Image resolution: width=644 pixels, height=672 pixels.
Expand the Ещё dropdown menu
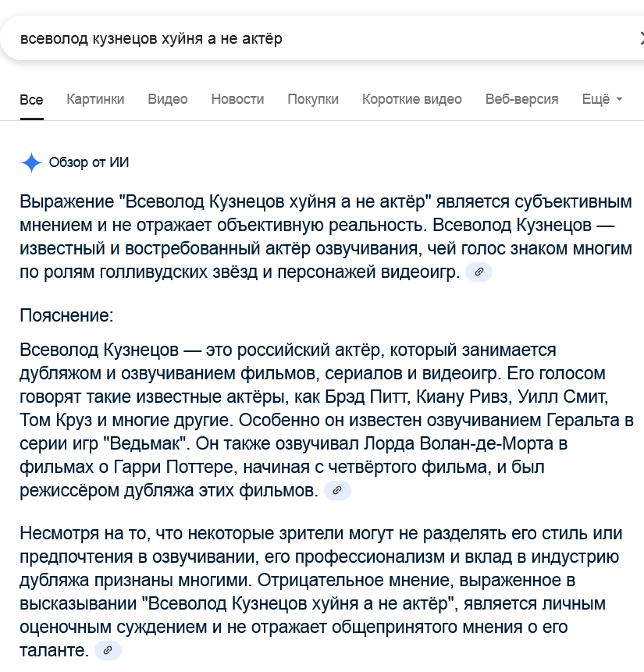[x=602, y=99]
